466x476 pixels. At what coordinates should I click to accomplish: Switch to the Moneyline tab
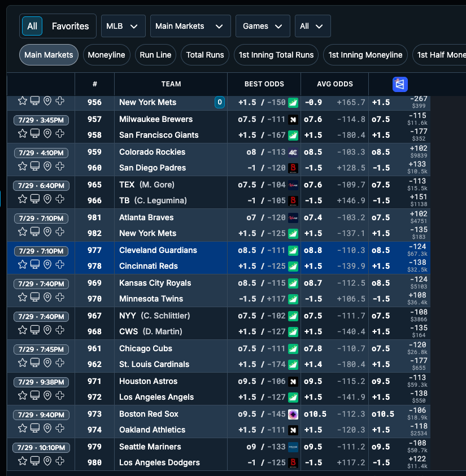pos(107,55)
